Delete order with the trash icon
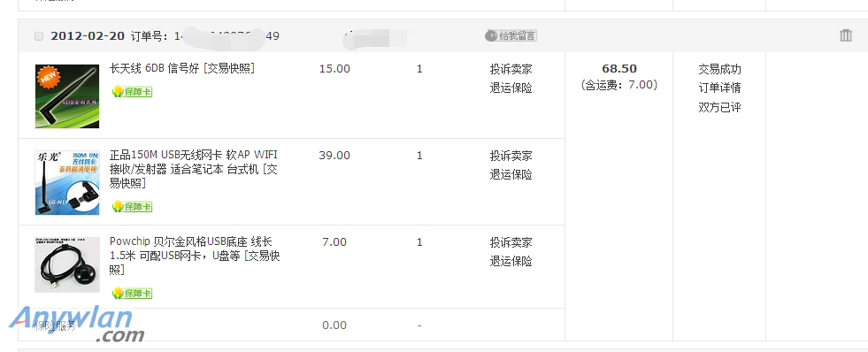 coord(845,36)
